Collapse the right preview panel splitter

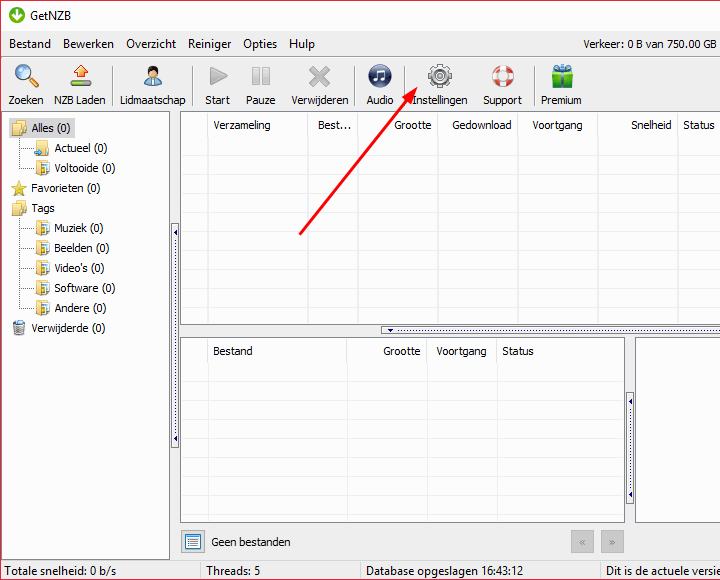click(x=630, y=448)
